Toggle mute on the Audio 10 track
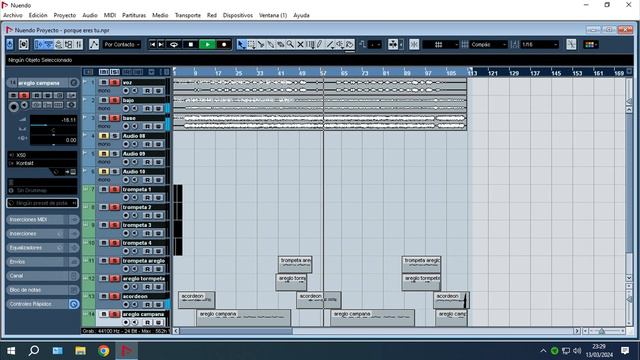Screen dimensions: 640x360 104,171
